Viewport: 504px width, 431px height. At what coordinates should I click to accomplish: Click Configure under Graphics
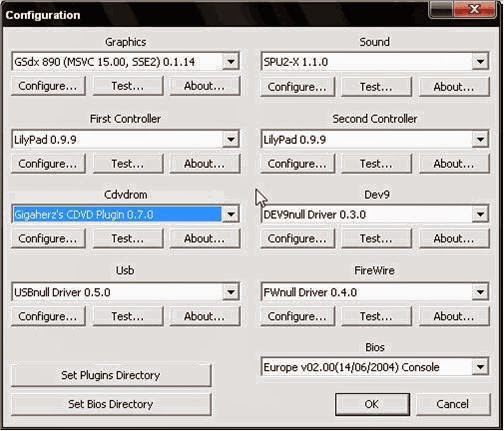tap(48, 86)
